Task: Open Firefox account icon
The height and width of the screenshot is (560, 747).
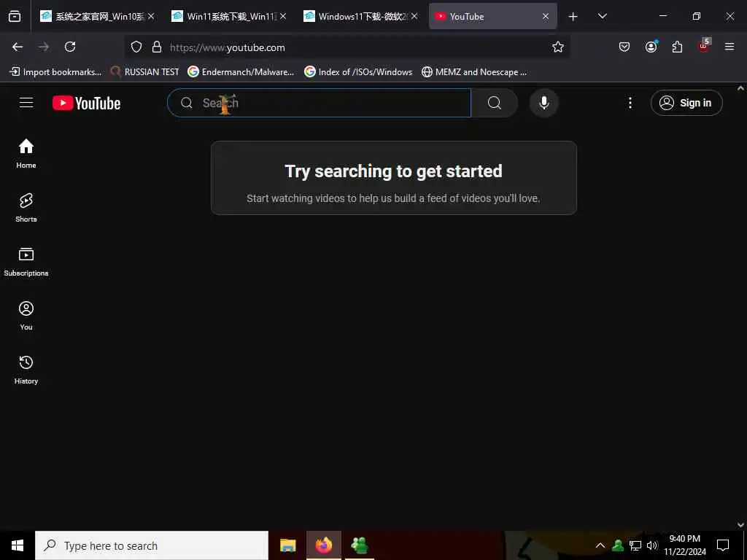Action: [651, 47]
